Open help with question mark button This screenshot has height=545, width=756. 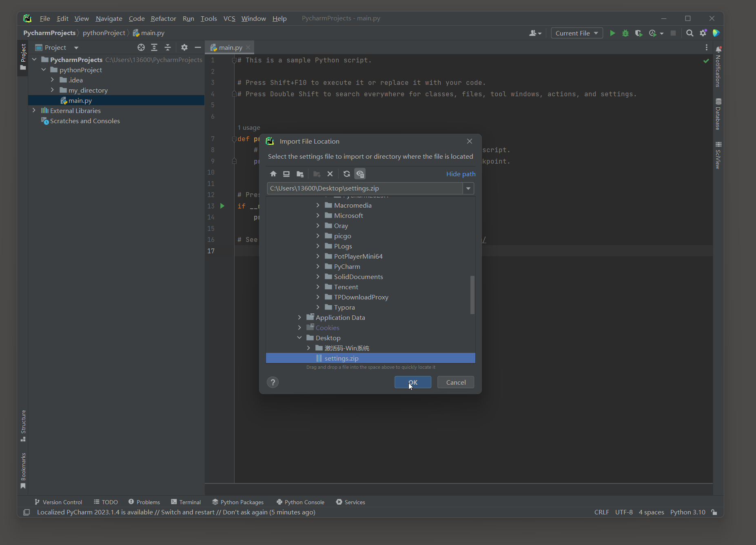click(273, 382)
